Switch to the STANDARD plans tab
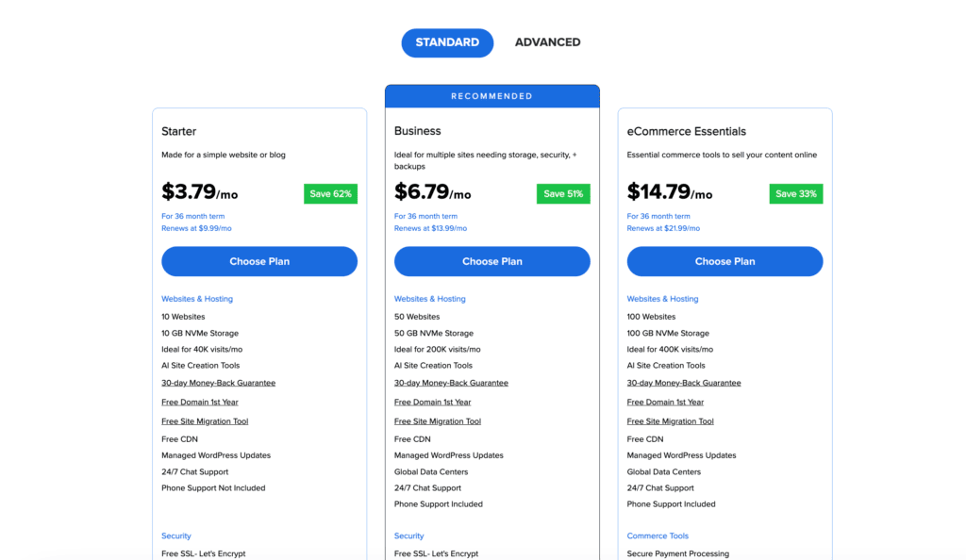This screenshot has height=560, width=966. pyautogui.click(x=447, y=42)
